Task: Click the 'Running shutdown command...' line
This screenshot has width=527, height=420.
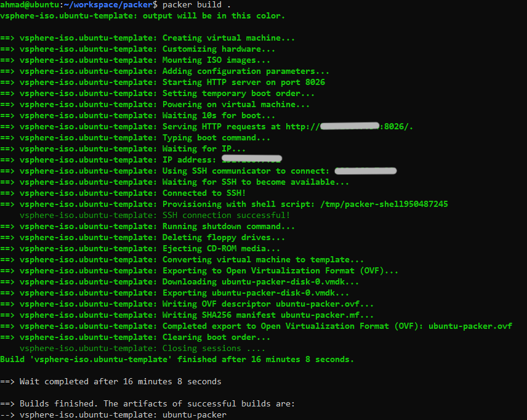Action: point(148,227)
